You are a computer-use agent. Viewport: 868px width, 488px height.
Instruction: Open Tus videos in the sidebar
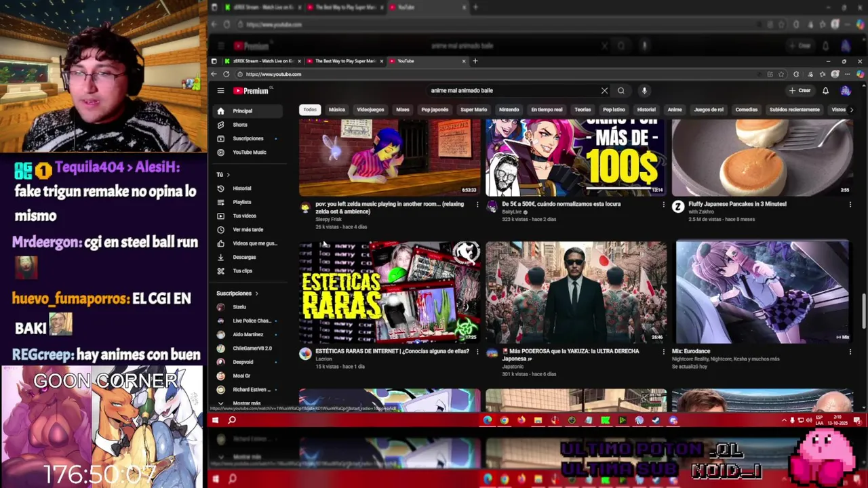click(x=247, y=216)
